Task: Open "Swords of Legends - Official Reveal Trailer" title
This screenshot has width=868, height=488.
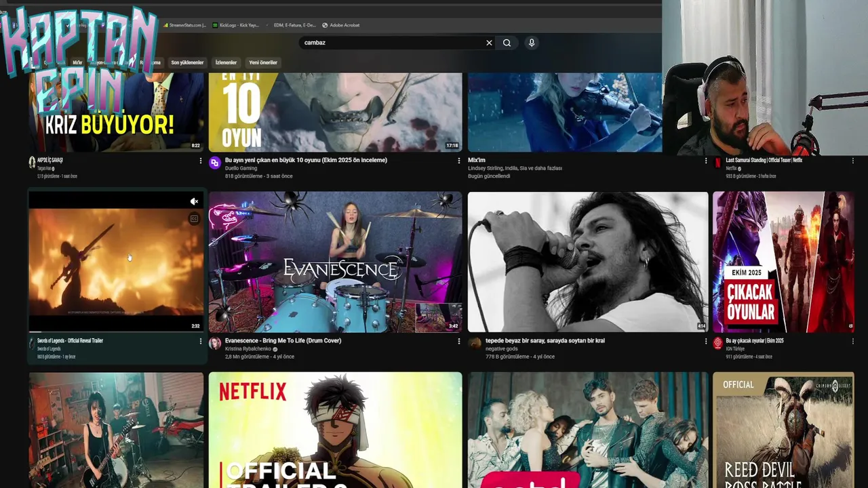Action: point(70,341)
